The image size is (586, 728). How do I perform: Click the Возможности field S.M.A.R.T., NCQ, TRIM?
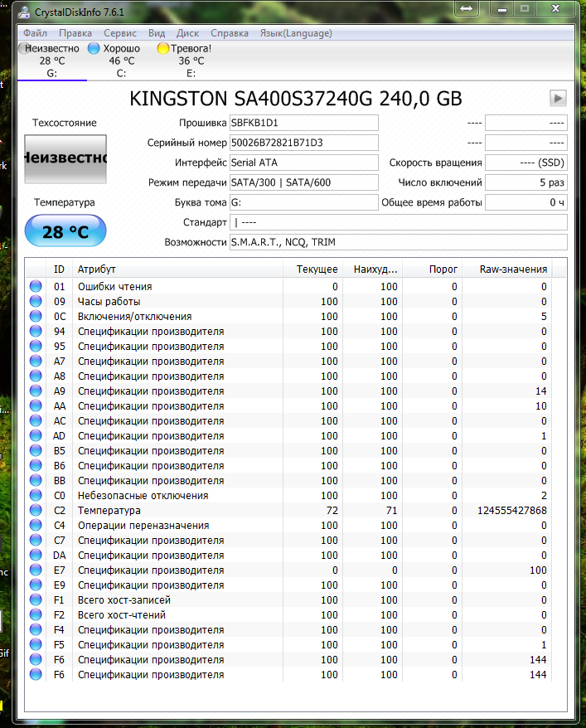399,242
